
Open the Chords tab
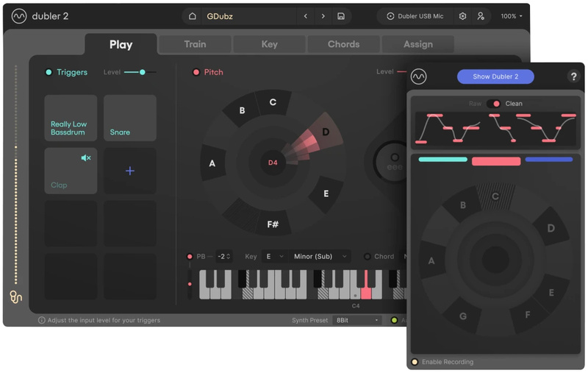click(343, 44)
